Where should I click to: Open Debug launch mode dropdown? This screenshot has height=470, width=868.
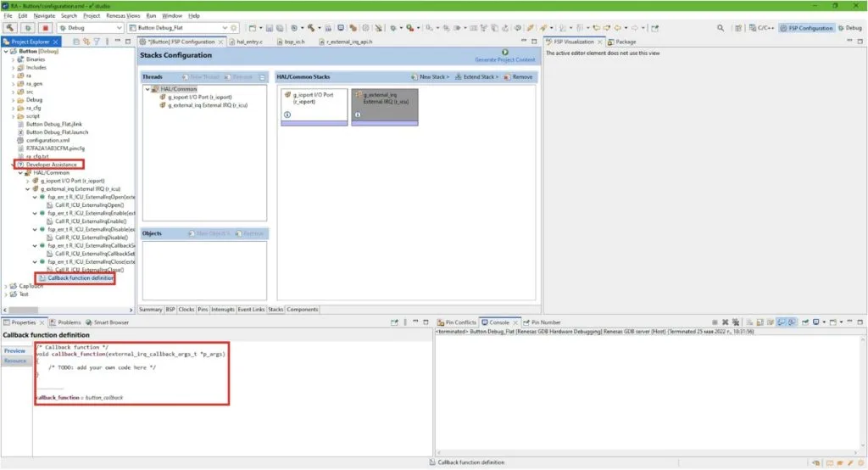119,28
